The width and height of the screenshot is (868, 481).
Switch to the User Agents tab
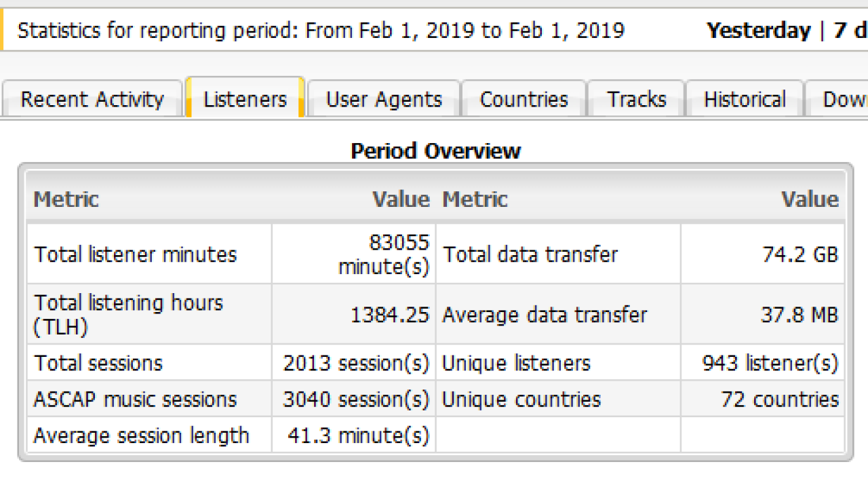click(384, 100)
